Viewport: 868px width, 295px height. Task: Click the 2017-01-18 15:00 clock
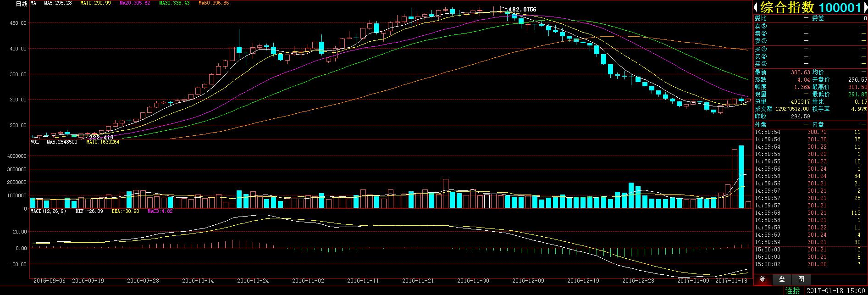tap(835, 290)
